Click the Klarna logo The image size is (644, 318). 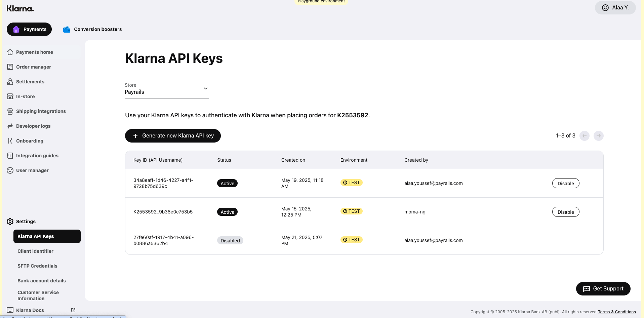coord(20,8)
